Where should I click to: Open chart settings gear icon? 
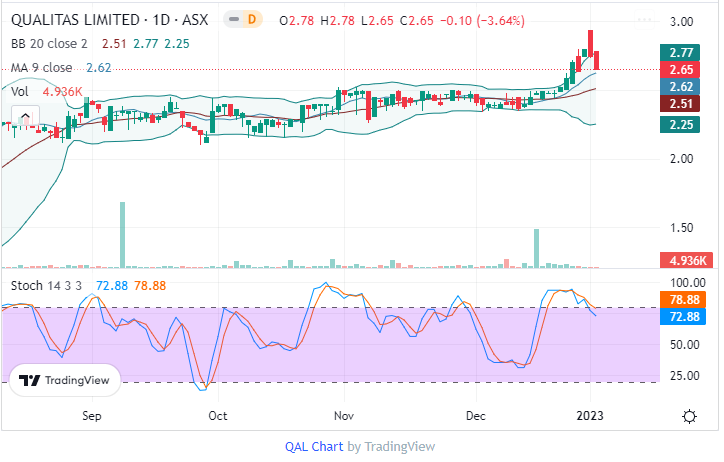point(689,416)
